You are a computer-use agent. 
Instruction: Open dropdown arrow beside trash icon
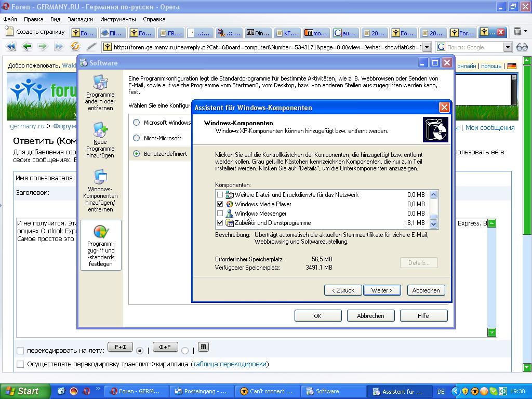[526, 31]
